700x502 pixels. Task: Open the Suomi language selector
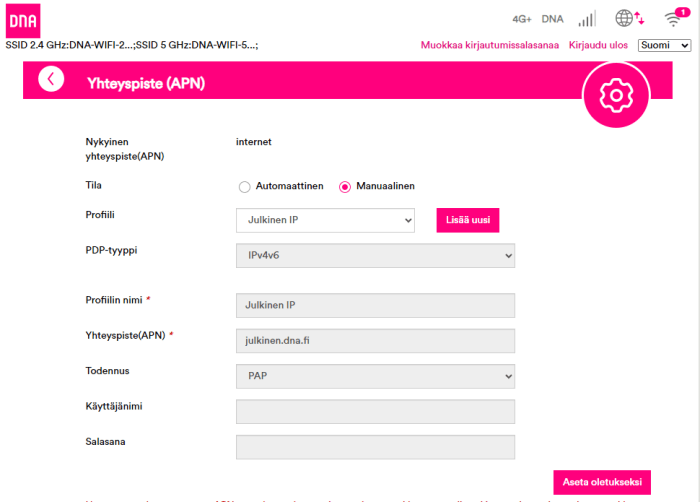click(x=664, y=45)
